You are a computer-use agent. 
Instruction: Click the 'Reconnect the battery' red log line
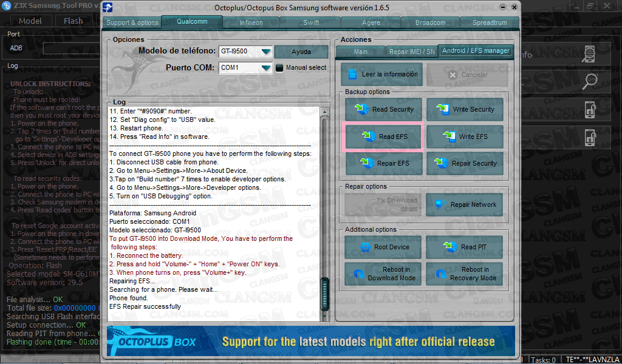click(x=146, y=255)
